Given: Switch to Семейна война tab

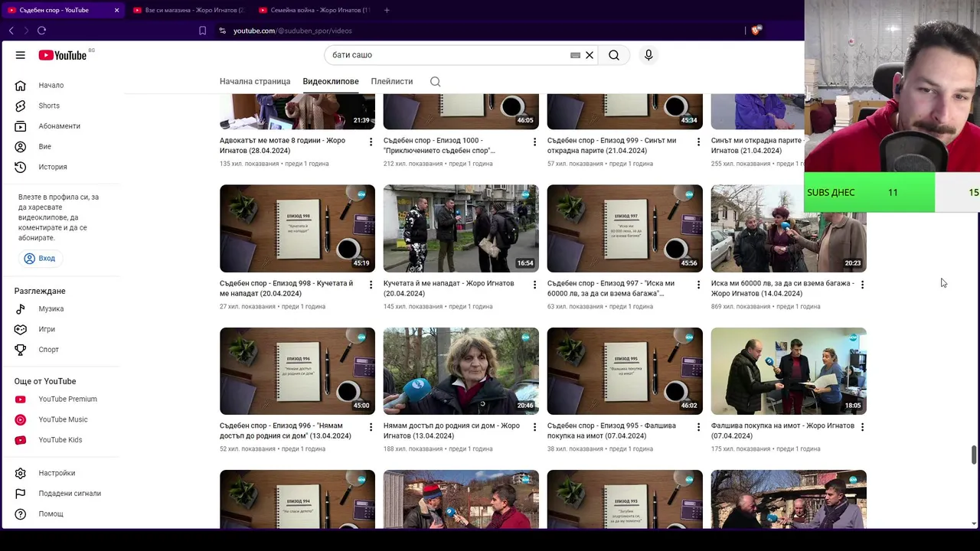Looking at the screenshot, I should tap(314, 10).
